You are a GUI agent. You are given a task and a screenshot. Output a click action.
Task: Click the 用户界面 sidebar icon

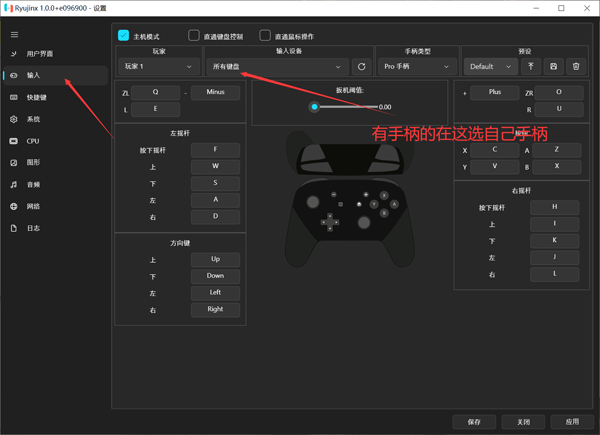tap(14, 54)
